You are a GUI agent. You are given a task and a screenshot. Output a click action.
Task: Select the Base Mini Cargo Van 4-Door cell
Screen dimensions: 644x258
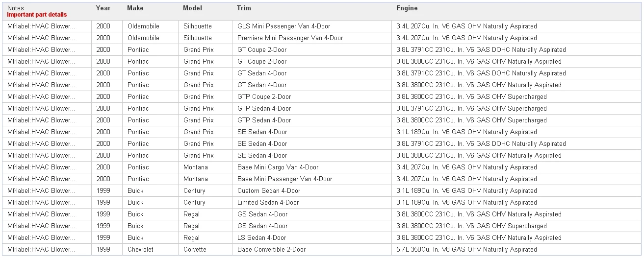pyautogui.click(x=312, y=167)
